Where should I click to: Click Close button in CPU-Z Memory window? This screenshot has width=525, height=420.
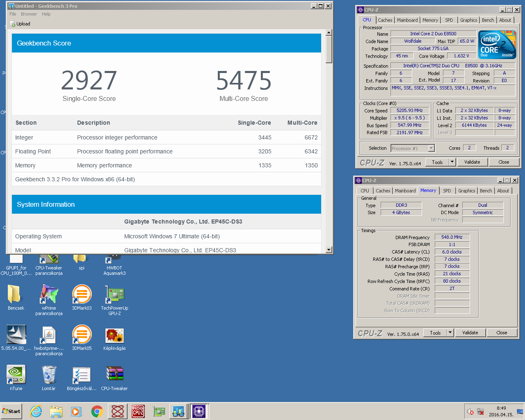point(502,333)
